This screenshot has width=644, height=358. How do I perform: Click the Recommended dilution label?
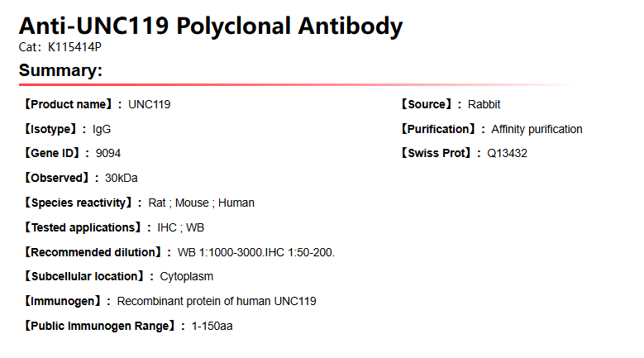(x=93, y=252)
